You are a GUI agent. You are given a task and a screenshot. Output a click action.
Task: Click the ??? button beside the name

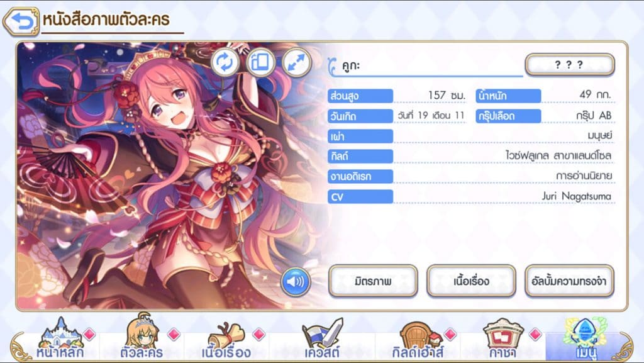(x=570, y=65)
